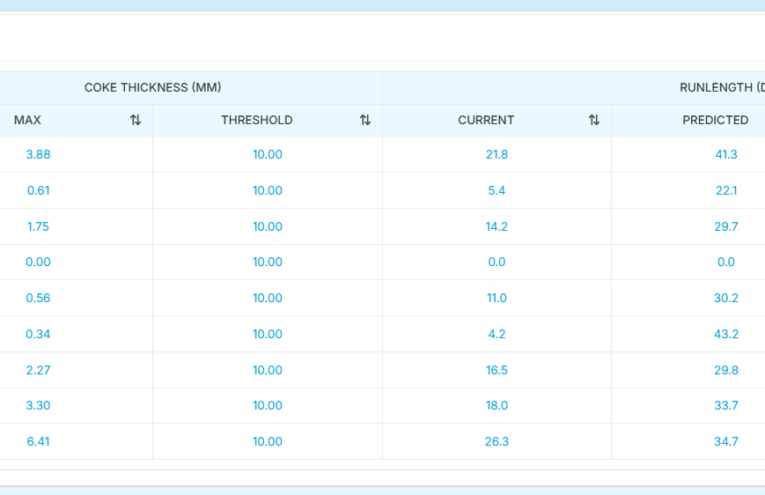Select current runlength value 4.2

click(497, 334)
